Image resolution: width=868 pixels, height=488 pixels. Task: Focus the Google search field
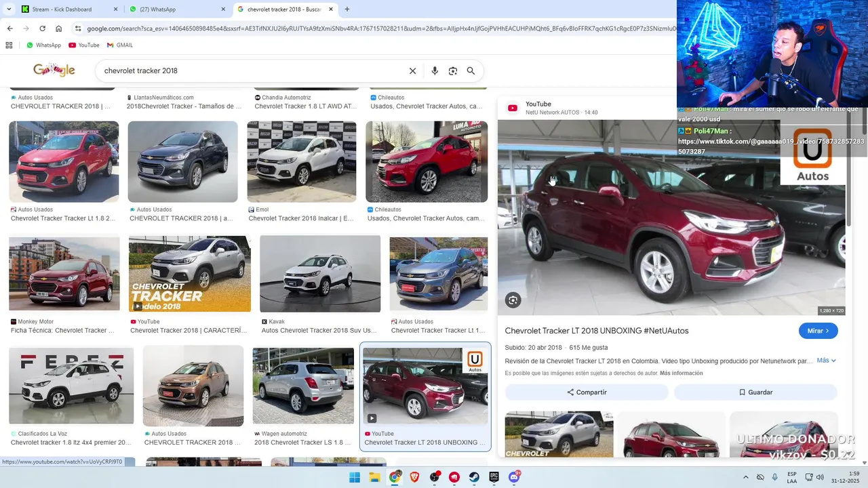tap(251, 70)
